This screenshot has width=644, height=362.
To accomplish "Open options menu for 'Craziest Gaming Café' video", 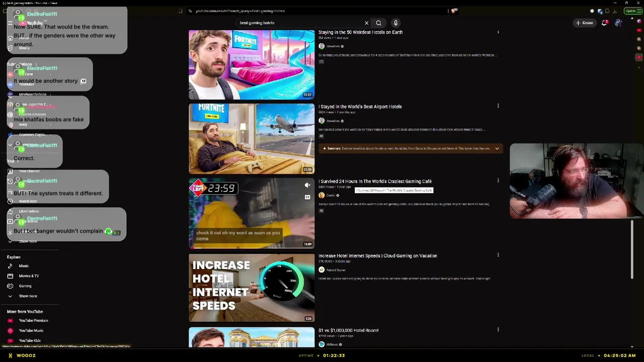I will point(498,180).
